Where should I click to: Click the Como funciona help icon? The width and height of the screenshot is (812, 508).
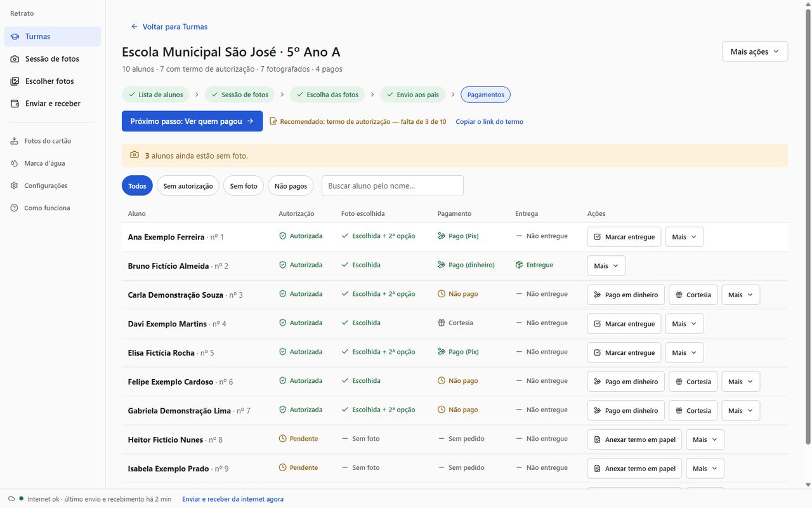click(x=14, y=208)
